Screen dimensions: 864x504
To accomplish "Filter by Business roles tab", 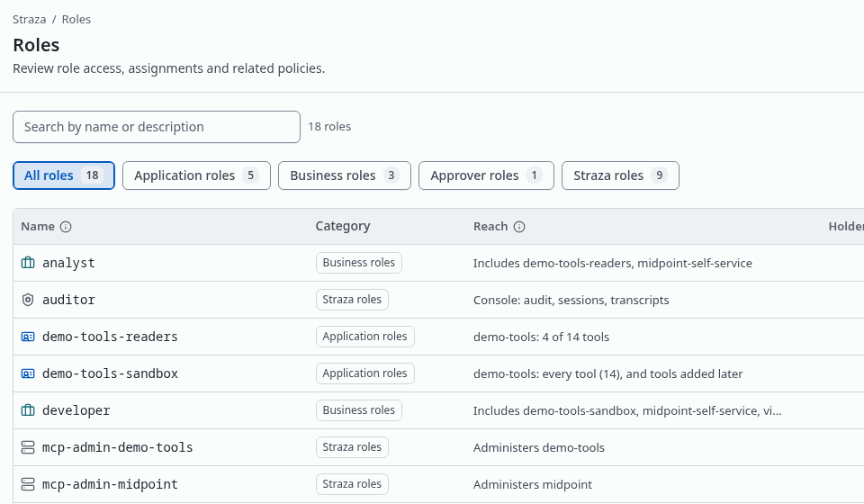I will [x=345, y=175].
